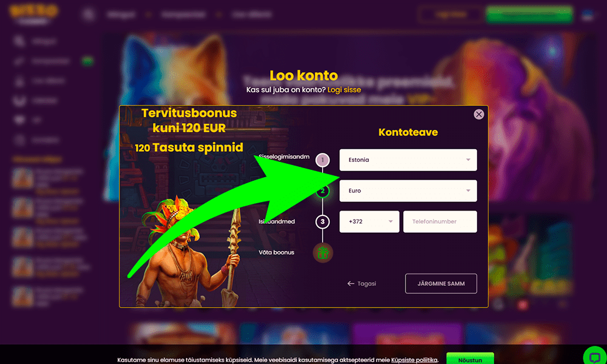The image size is (607, 364).
Task: Click the gift box bonus icon
Action: pyautogui.click(x=323, y=252)
